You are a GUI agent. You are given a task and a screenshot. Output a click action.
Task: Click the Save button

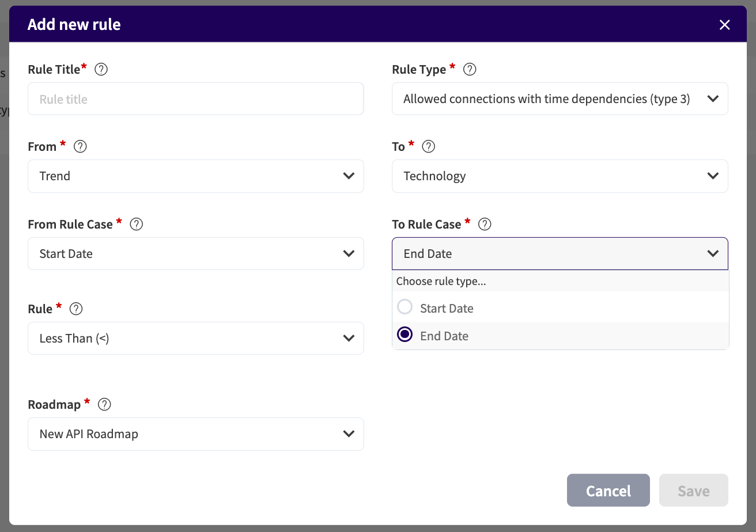click(694, 491)
